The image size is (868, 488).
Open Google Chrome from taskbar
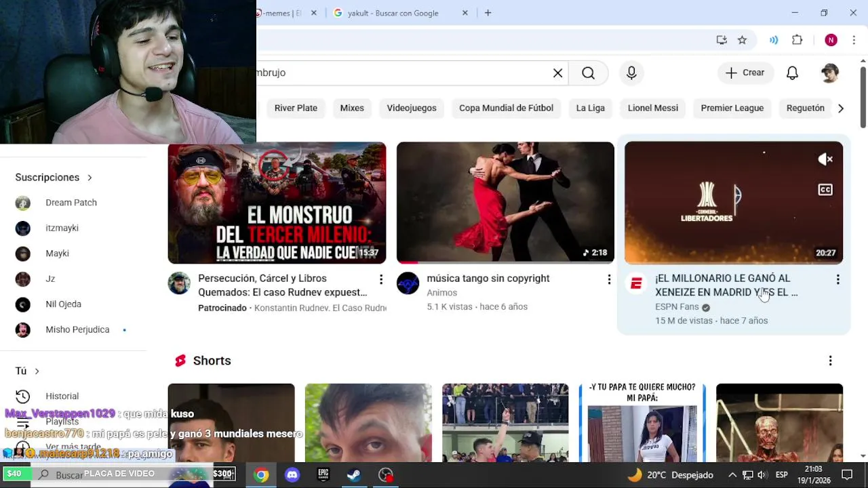coord(261,474)
